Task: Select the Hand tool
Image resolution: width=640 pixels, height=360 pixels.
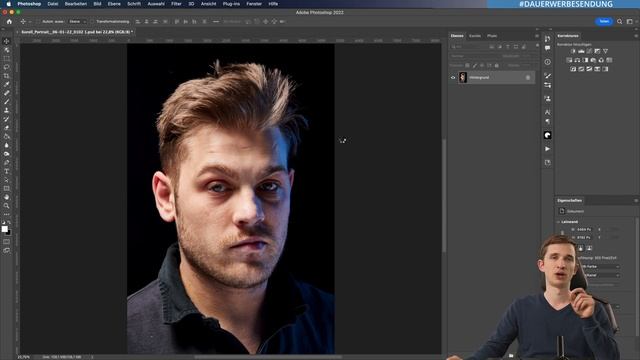Action: (x=7, y=197)
